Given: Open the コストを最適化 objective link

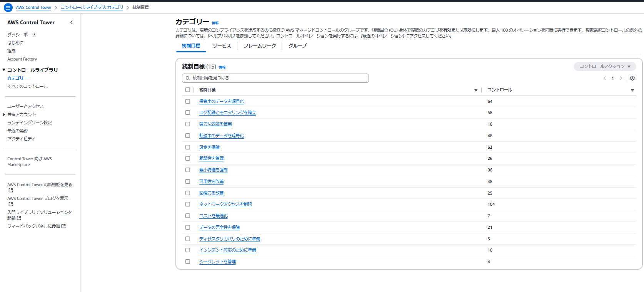Looking at the screenshot, I should click(214, 216).
